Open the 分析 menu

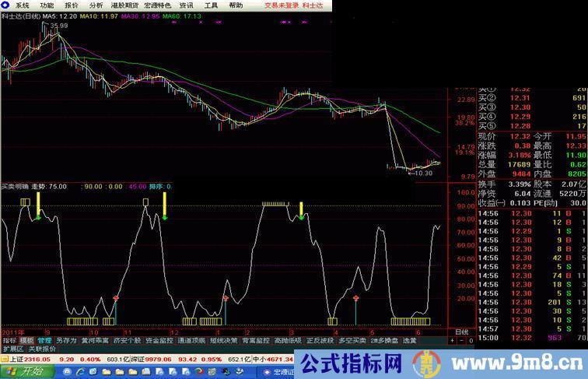coord(96,5)
